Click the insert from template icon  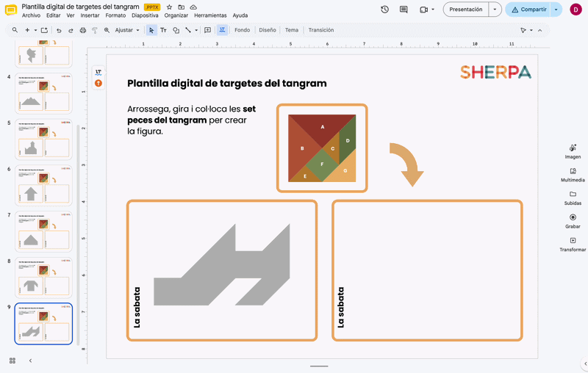(x=44, y=30)
